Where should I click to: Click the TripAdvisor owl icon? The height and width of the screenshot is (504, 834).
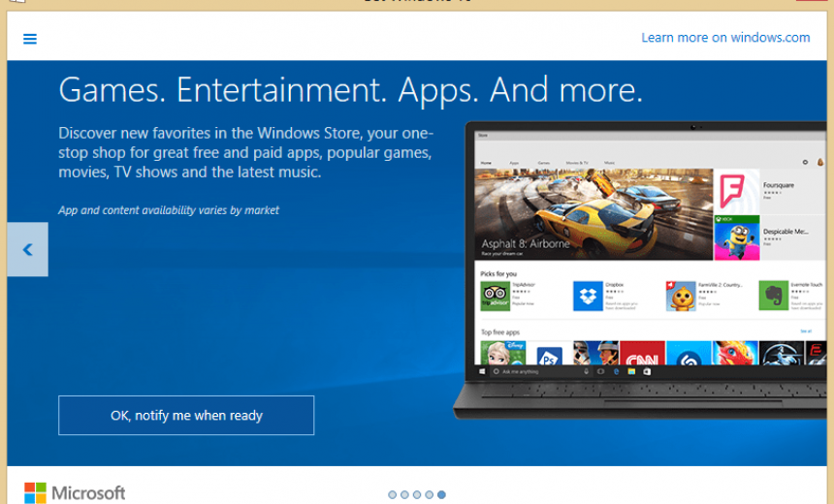[496, 295]
